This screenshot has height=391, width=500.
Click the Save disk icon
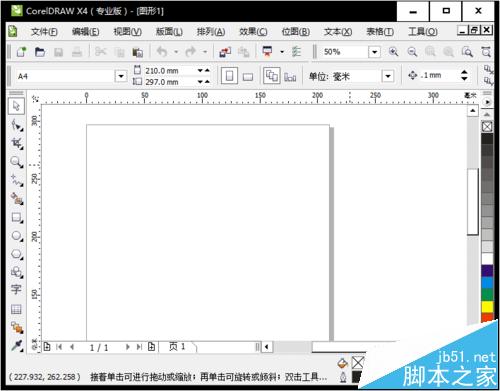point(59,52)
